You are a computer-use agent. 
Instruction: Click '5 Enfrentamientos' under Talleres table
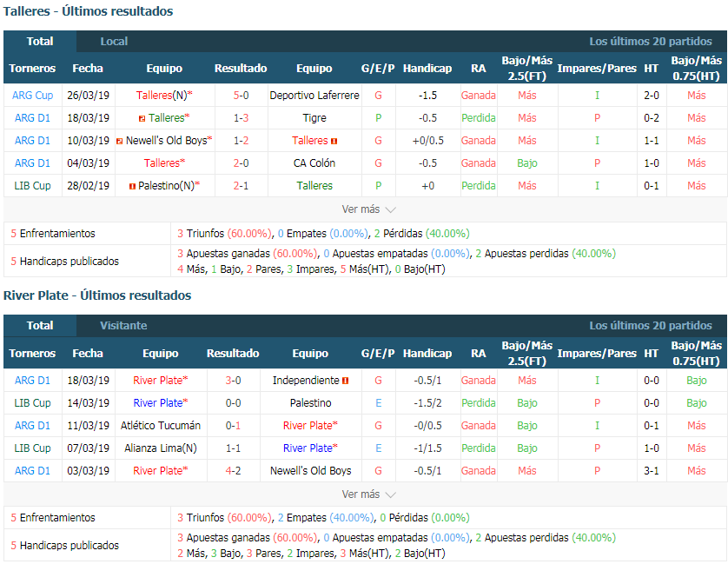[53, 234]
